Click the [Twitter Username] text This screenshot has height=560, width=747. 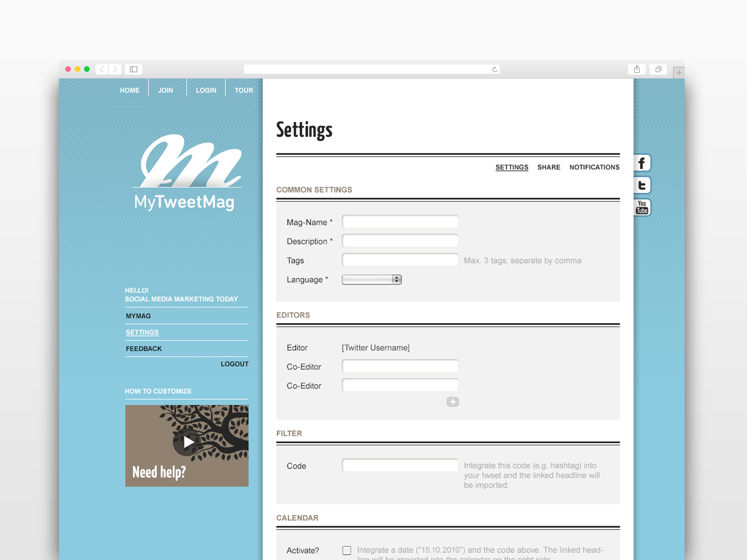coord(376,348)
